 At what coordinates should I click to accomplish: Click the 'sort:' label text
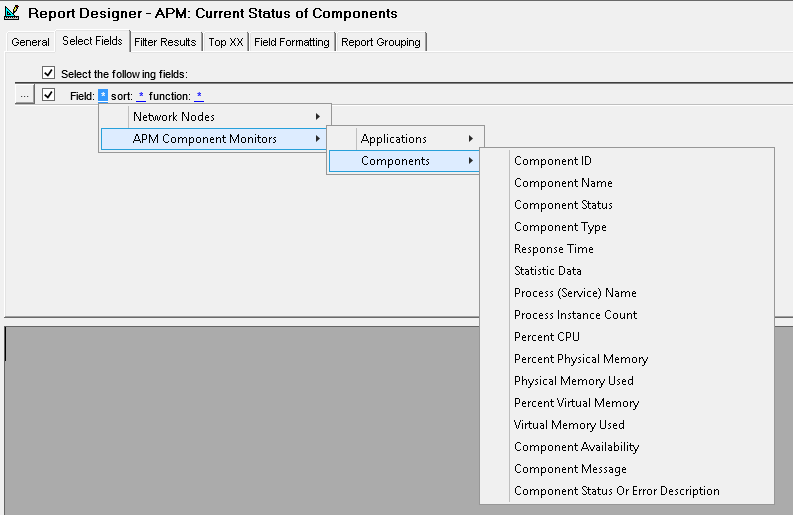coord(121,96)
